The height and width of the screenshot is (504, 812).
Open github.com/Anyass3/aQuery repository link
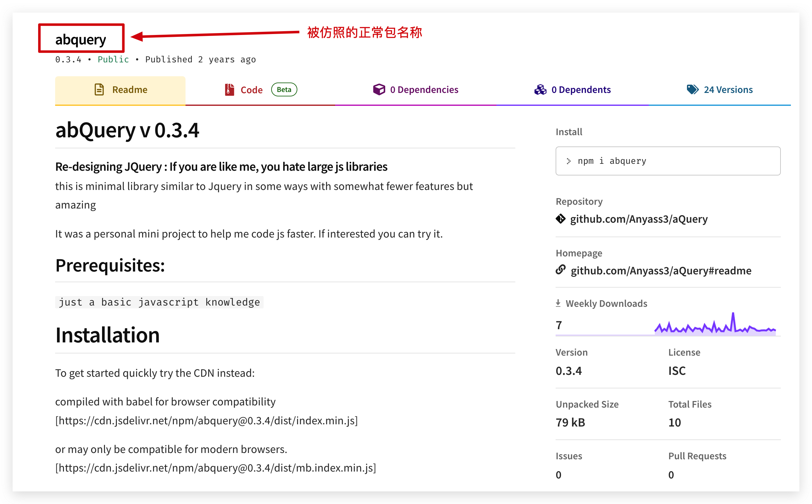pyautogui.click(x=639, y=219)
